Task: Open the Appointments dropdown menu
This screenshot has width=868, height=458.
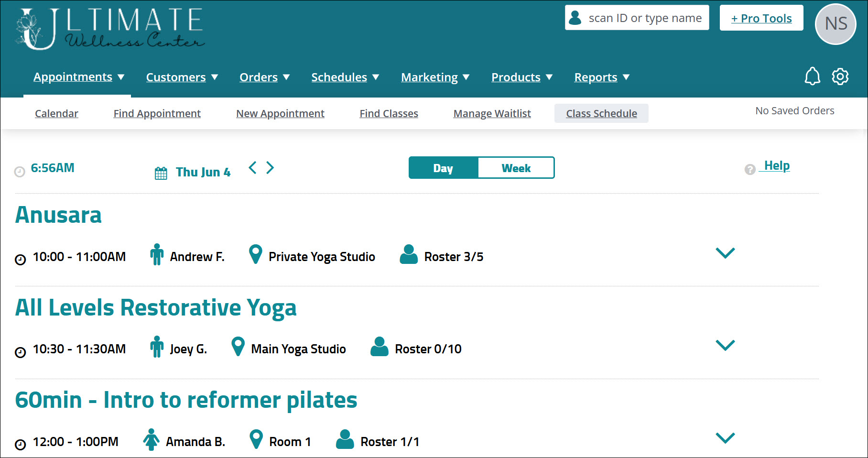Action: 79,77
